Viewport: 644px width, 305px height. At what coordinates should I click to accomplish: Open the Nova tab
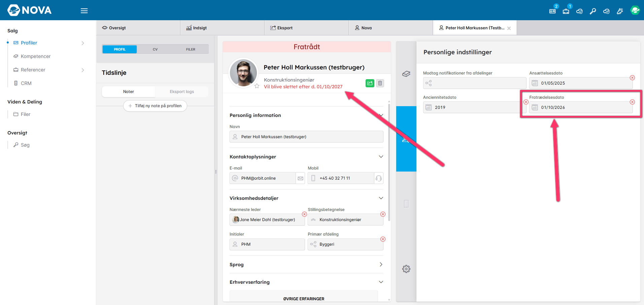[391, 28]
